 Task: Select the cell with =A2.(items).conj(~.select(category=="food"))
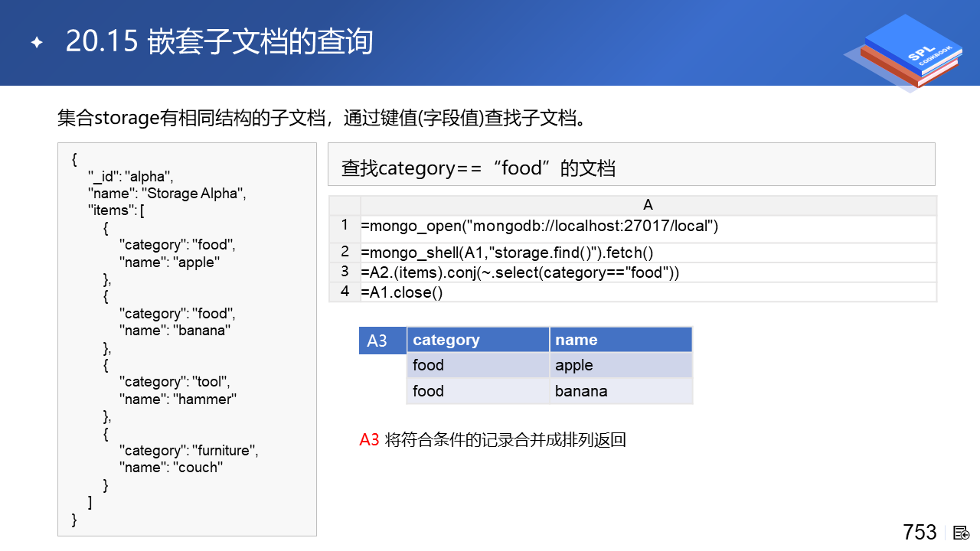[648, 272]
